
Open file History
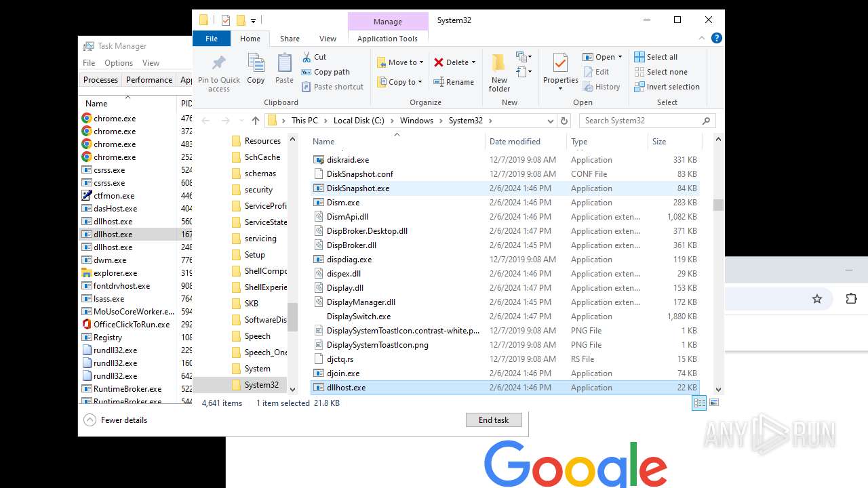(x=601, y=87)
